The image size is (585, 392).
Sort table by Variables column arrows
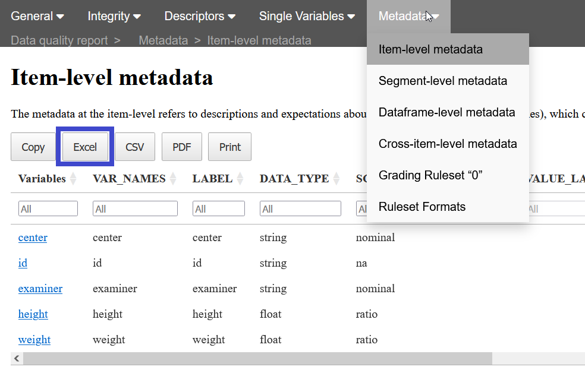[x=73, y=178]
